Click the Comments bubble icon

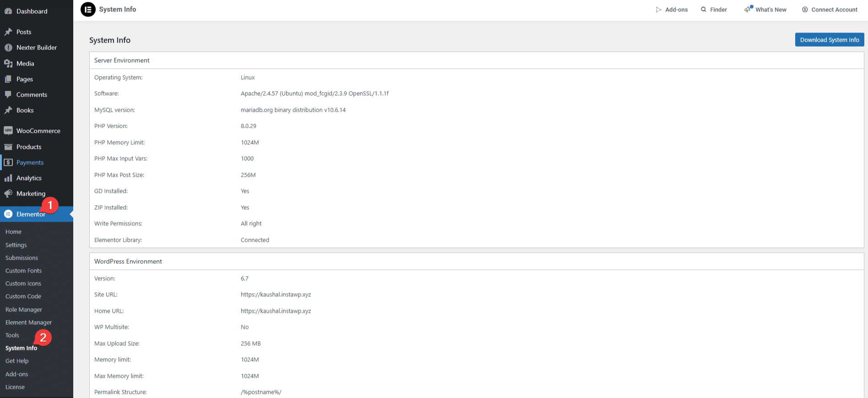[x=8, y=94]
